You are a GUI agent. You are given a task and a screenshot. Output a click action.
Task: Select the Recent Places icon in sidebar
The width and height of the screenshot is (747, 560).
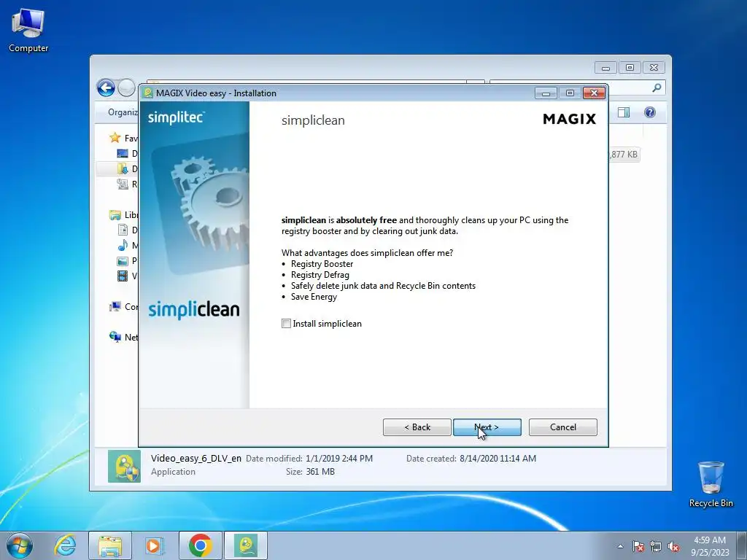pos(123,184)
